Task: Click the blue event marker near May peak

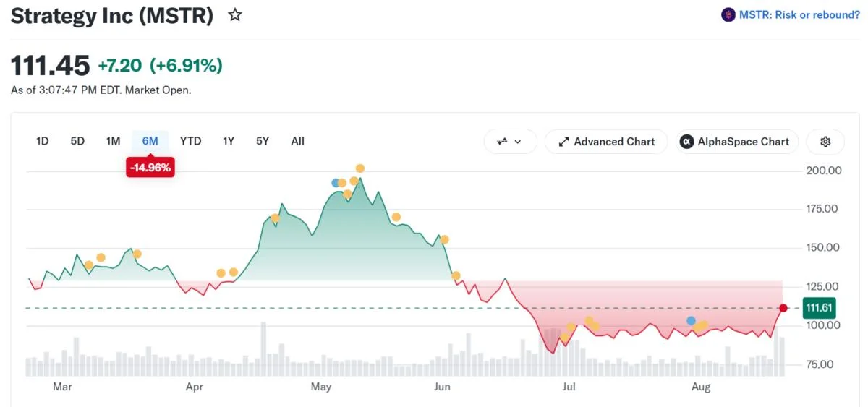Action: 336,183
